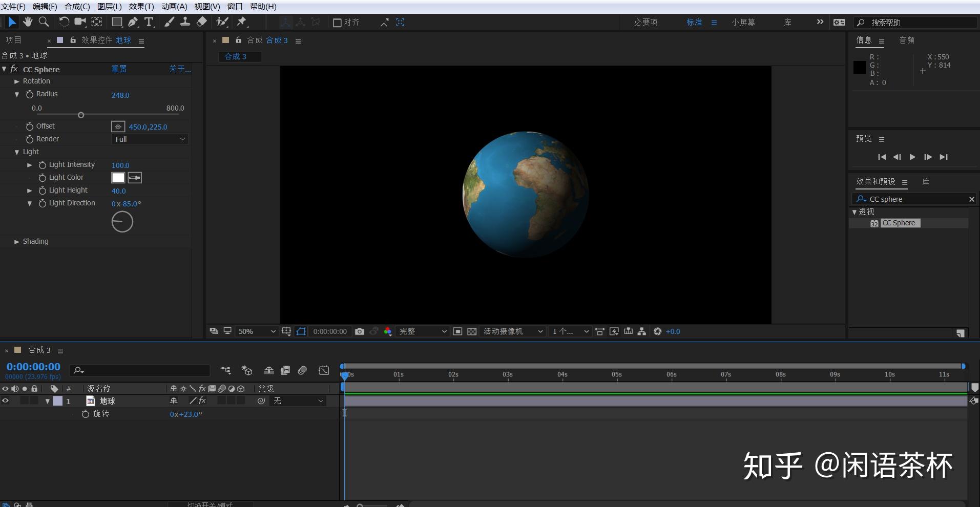Image resolution: width=980 pixels, height=507 pixels.
Task: Toggle the 对齐 snapping checkbox
Action: [x=337, y=23]
